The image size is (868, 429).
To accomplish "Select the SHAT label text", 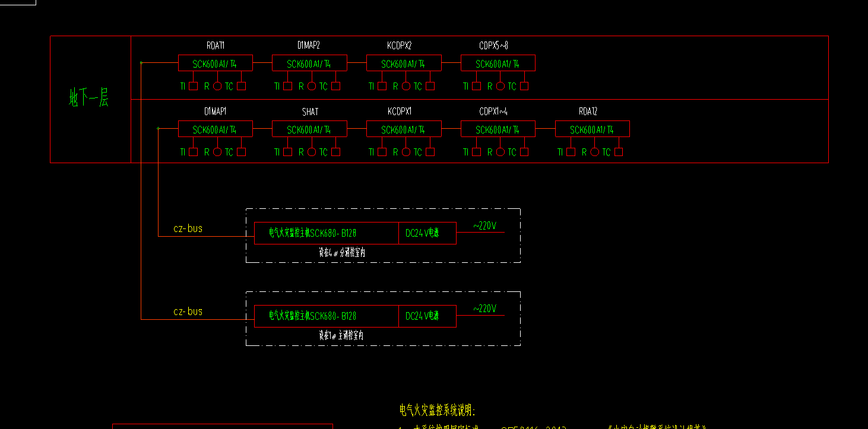I will pyautogui.click(x=310, y=112).
